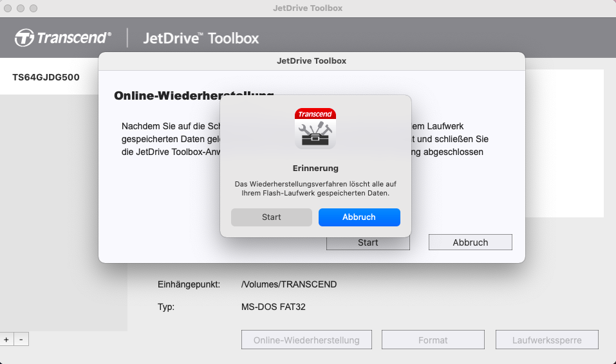
Task: Click the Einhängepunkt label
Action: [x=189, y=284]
